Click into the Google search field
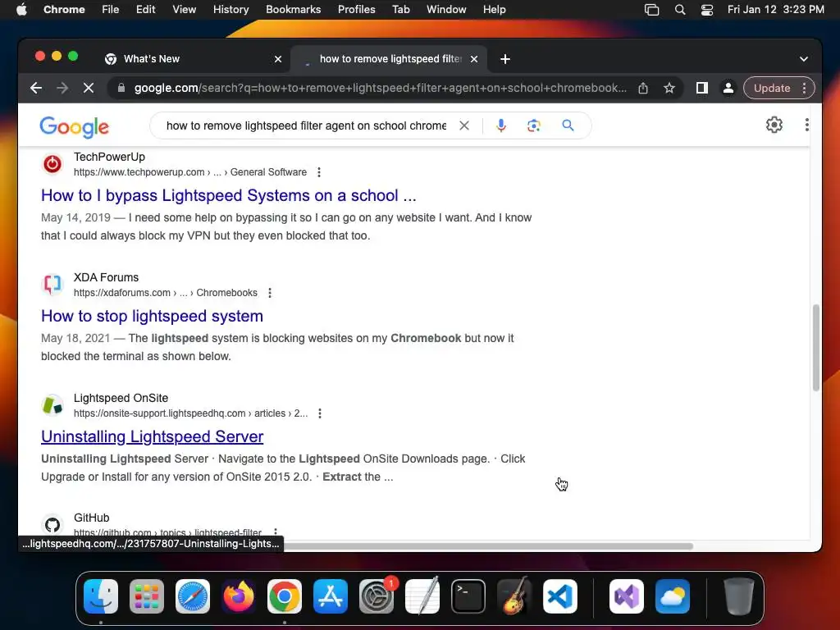The image size is (840, 630). coord(306,126)
